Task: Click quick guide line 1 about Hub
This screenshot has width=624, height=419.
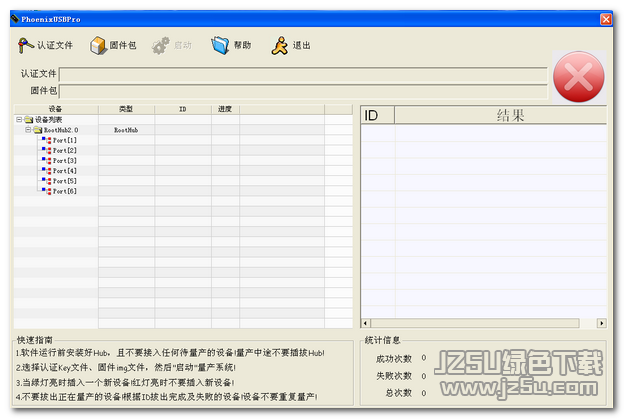Action: pos(170,353)
